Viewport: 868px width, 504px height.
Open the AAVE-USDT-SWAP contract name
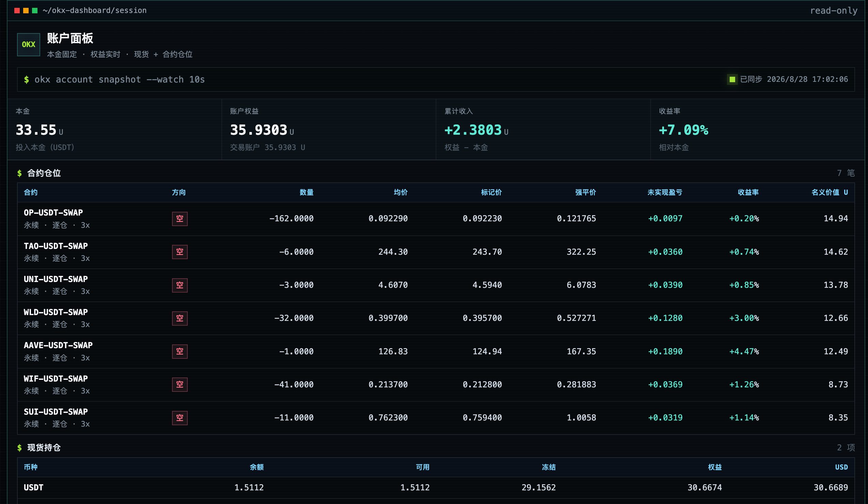[x=58, y=345]
